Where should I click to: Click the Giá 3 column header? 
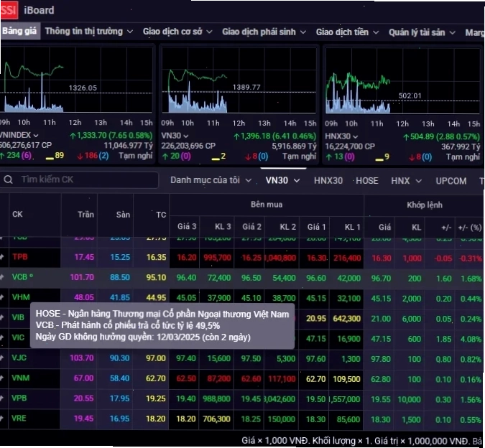pyautogui.click(x=187, y=226)
